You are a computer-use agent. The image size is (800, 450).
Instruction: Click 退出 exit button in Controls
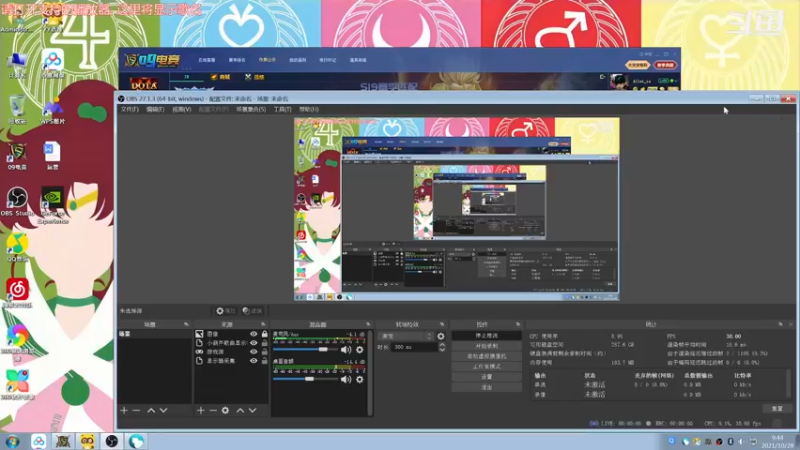[487, 387]
